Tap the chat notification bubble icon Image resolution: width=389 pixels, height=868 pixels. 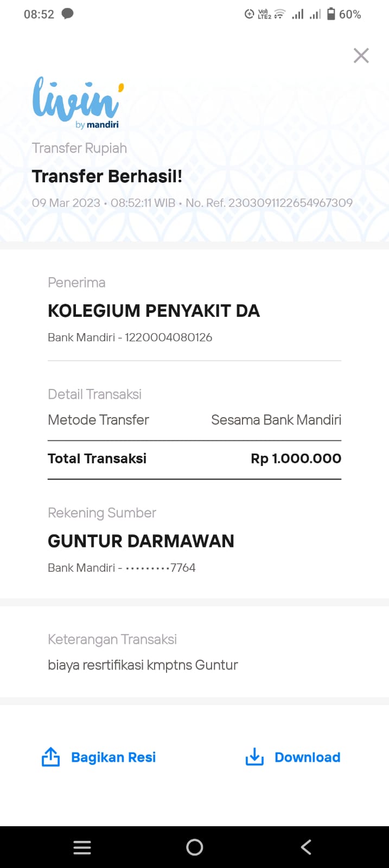[67, 14]
